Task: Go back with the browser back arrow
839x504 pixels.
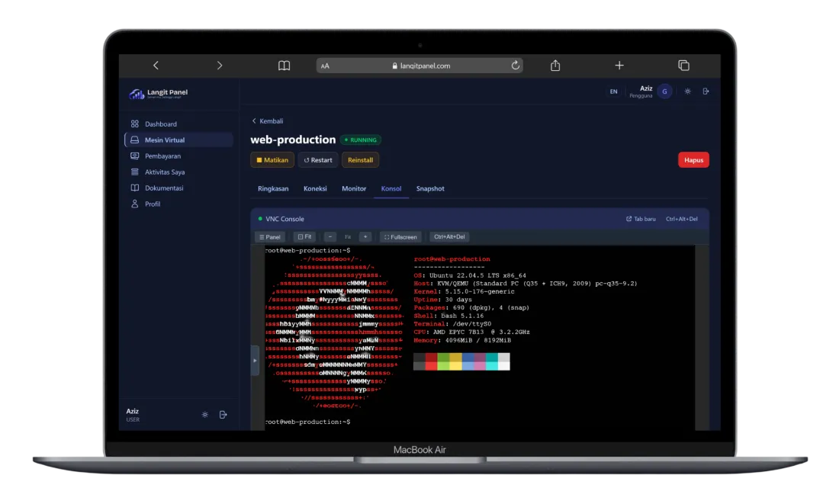Action: (156, 66)
